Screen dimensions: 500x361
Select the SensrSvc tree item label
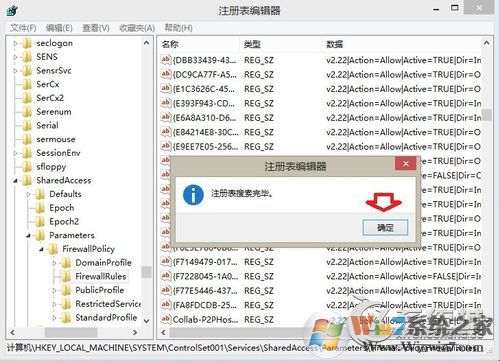click(54, 71)
